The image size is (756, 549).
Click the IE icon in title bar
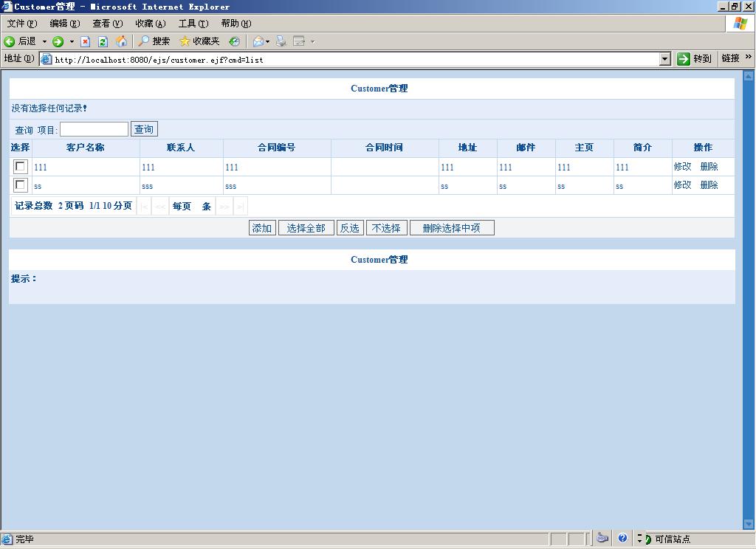(x=6, y=6)
